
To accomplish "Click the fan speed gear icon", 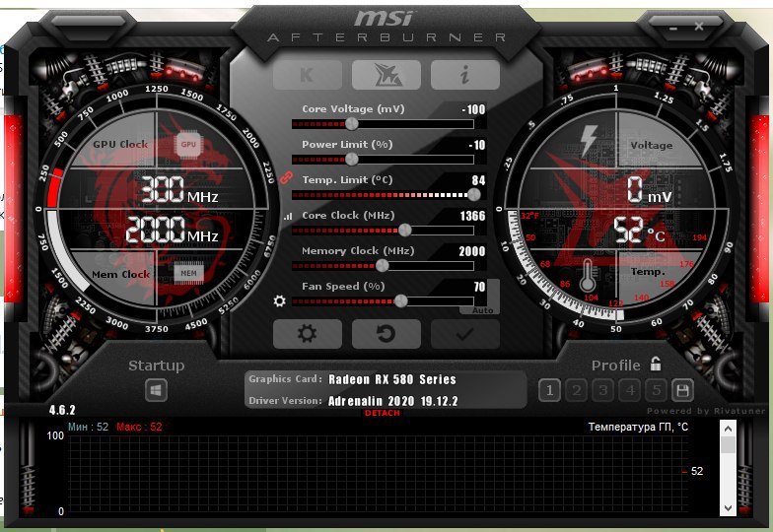I will tap(280, 301).
